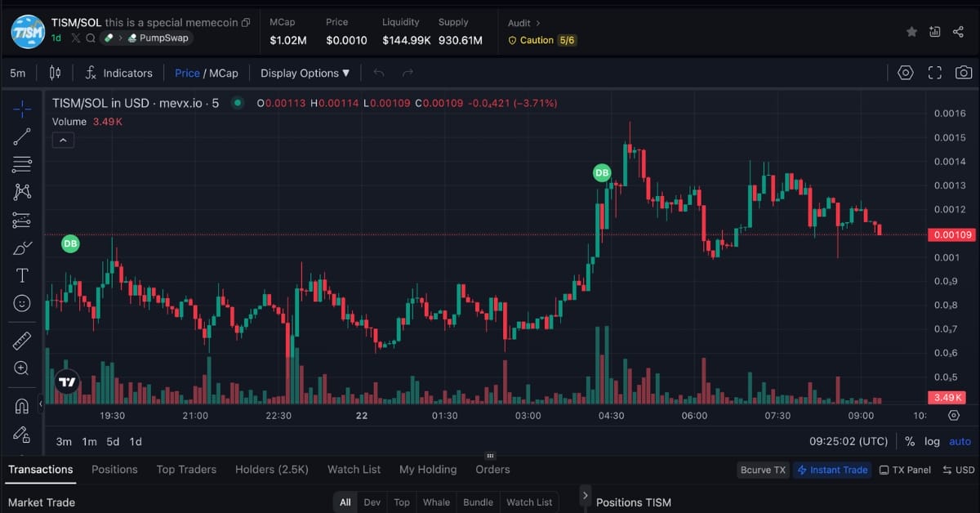
Task: Open the 5m timeframe interval selector
Action: click(17, 73)
